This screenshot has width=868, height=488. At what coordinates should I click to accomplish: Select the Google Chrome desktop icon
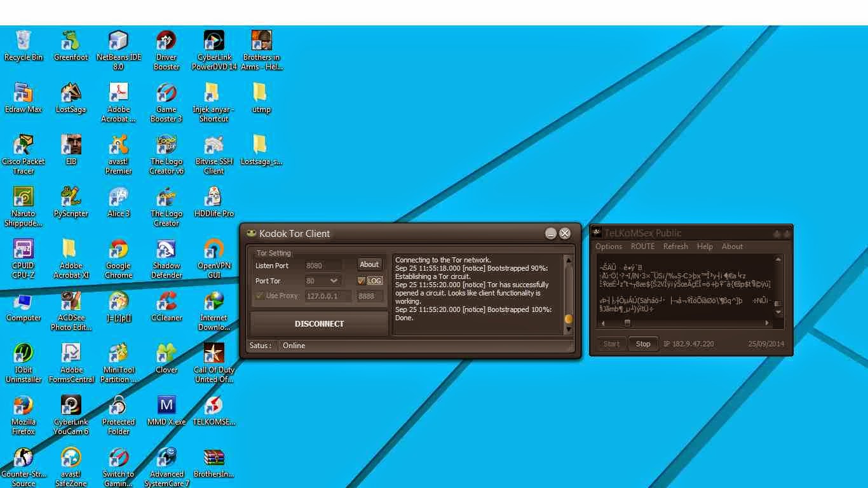coord(119,259)
